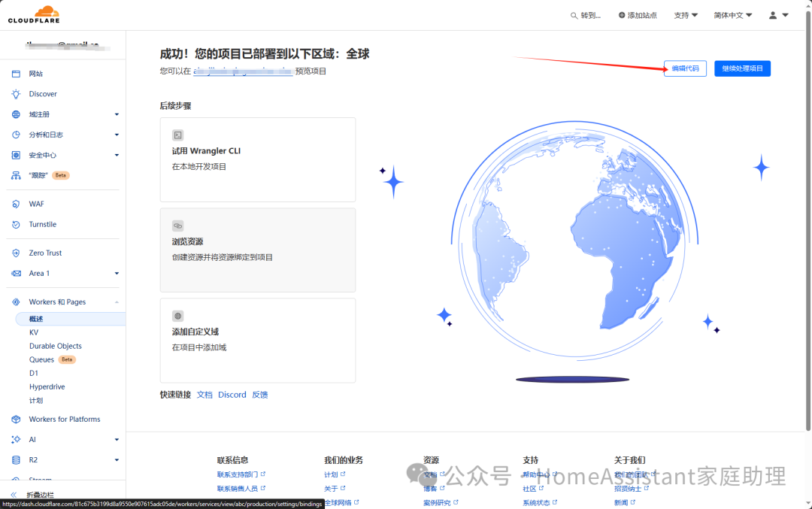Screen dimensions: 812x509
Task: Click the page vertical scrollbar
Action: coord(808,223)
